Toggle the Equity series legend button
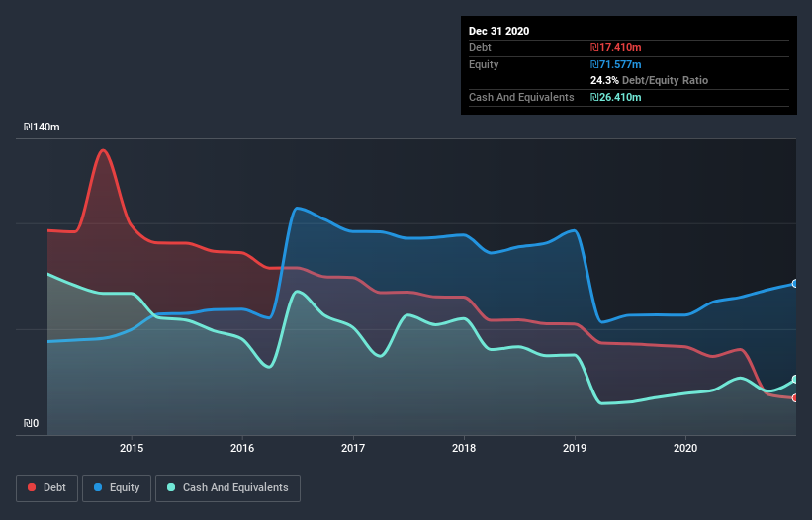Viewport: 812px width, 520px height. coord(117,488)
